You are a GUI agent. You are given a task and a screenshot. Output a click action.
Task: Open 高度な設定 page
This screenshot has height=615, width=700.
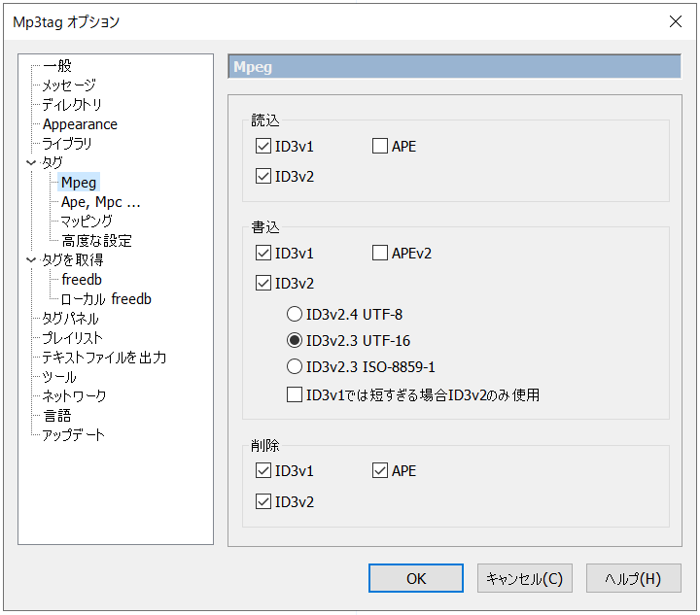tap(96, 241)
